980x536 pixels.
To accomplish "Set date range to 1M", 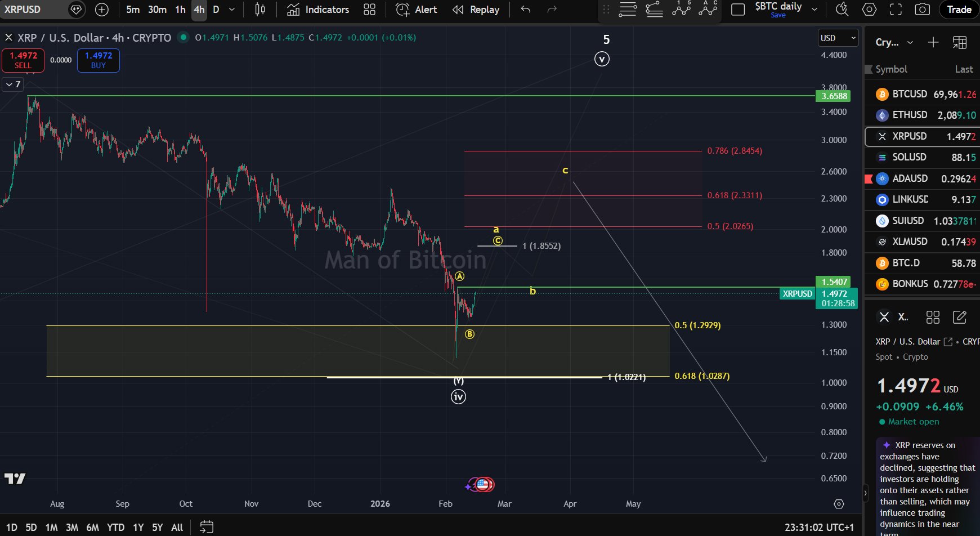I will point(51,528).
